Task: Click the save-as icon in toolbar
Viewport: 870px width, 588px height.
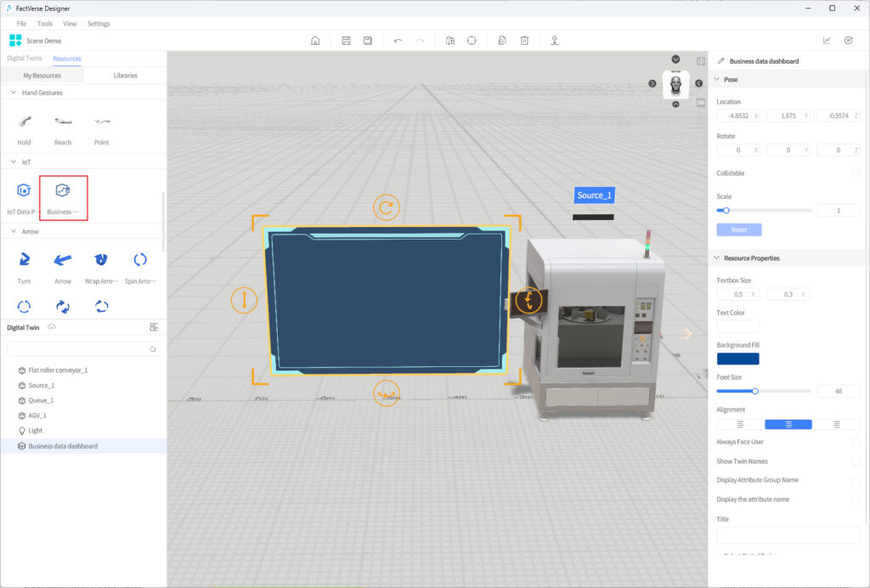Action: (367, 41)
